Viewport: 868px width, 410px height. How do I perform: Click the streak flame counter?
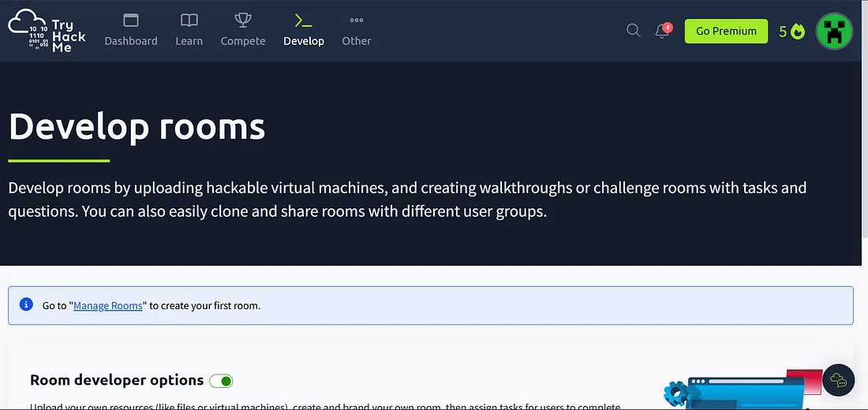point(791,32)
